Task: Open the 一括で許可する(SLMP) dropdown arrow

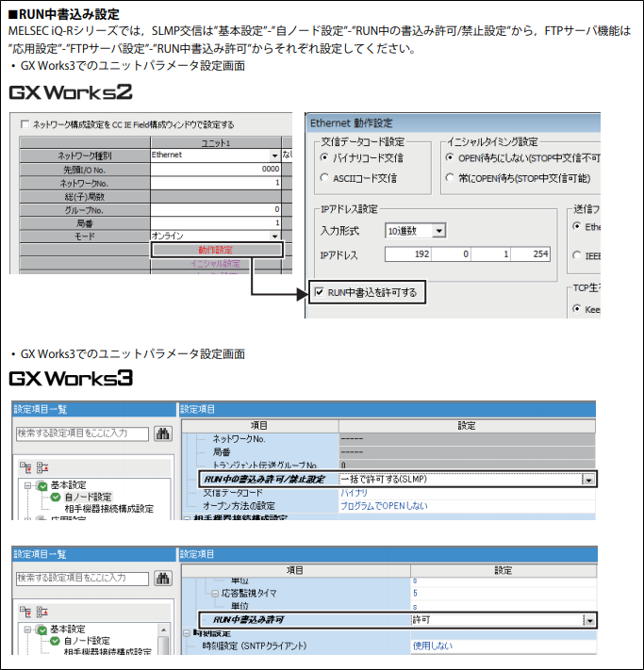Action: 588,480
